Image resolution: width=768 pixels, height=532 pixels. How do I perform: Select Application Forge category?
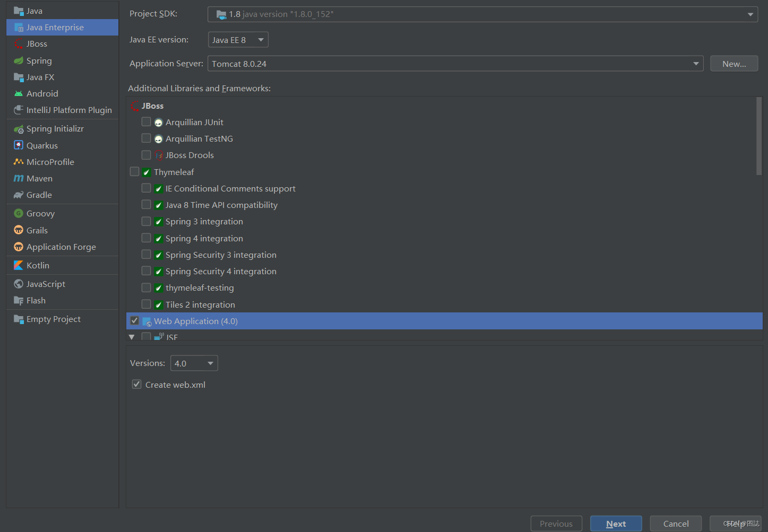point(62,247)
